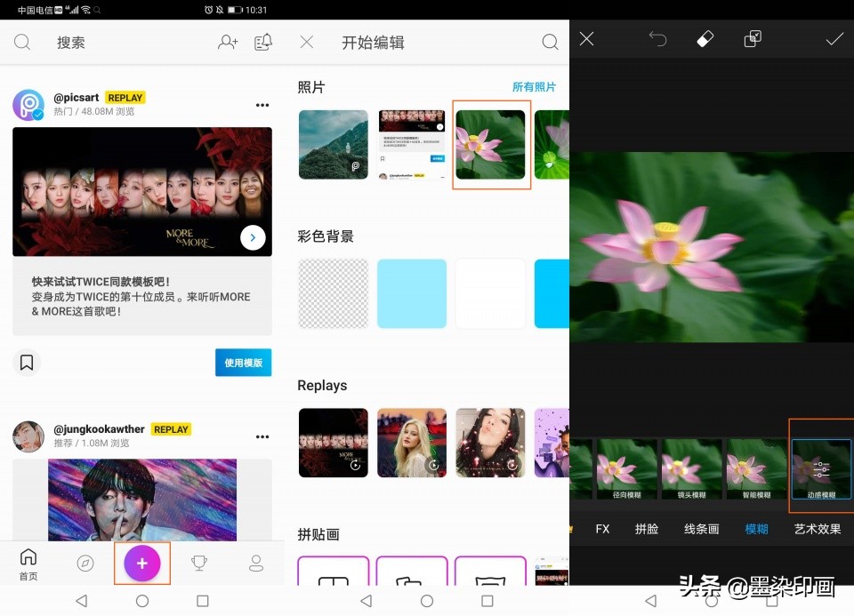The image size is (854, 616).
Task: Tap Android back button below the editor
Action: 651,601
